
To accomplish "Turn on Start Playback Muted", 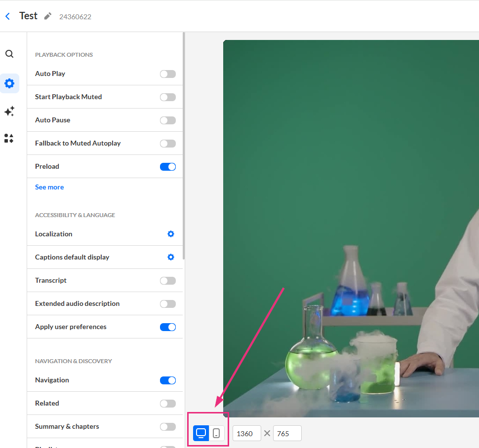I will pos(168,97).
